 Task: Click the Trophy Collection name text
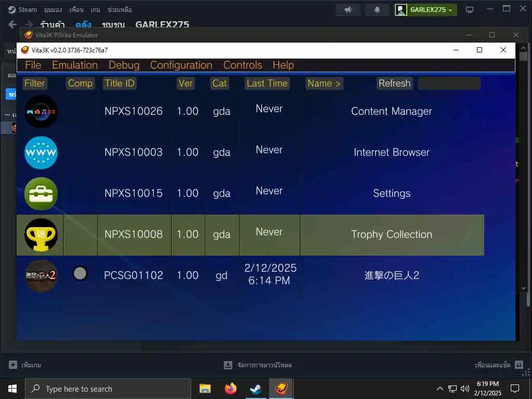pyautogui.click(x=392, y=234)
